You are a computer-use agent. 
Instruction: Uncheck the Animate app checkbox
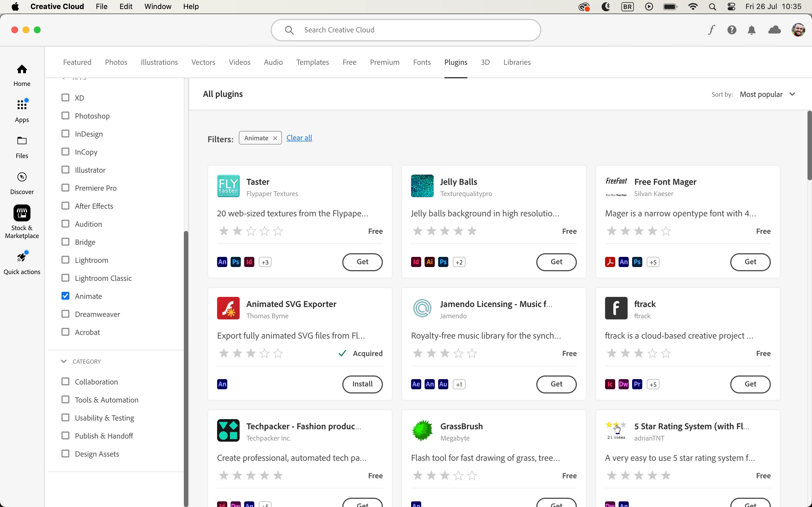[x=65, y=296]
